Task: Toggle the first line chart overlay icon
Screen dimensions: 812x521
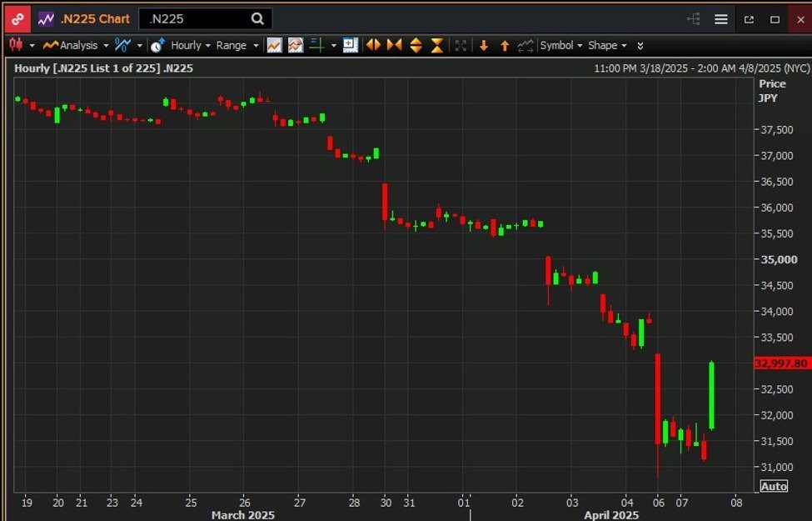Action: tap(274, 45)
